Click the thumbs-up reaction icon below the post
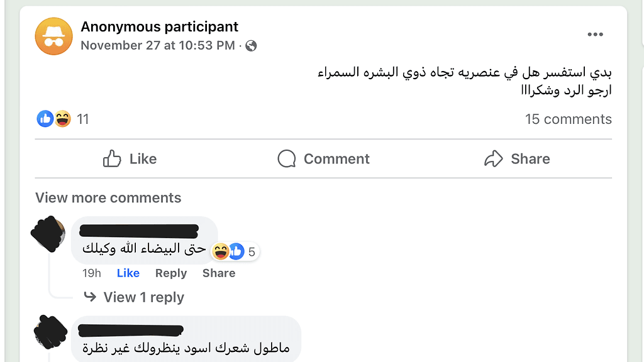Viewport: 644px width, 362px height. [45, 119]
